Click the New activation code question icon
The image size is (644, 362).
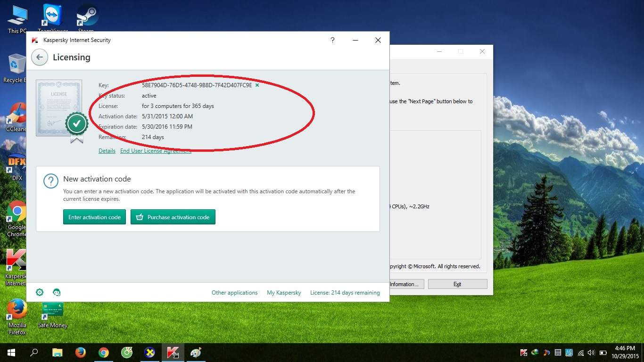tap(51, 181)
